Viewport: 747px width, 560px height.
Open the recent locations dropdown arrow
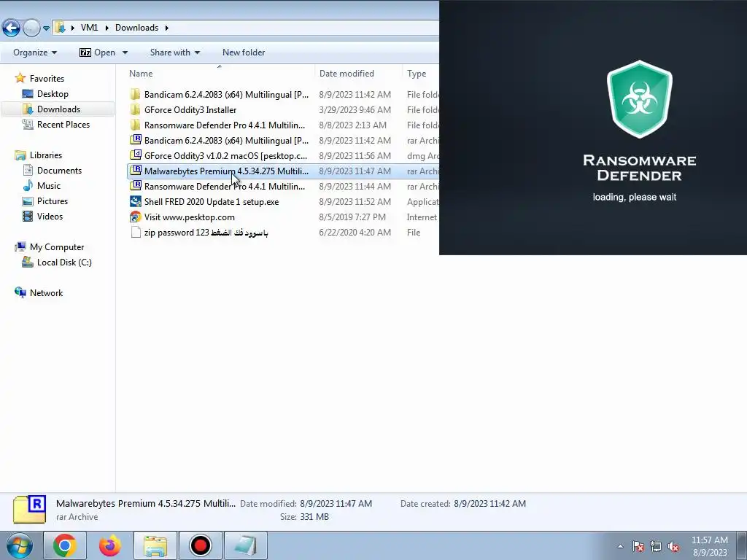(46, 28)
